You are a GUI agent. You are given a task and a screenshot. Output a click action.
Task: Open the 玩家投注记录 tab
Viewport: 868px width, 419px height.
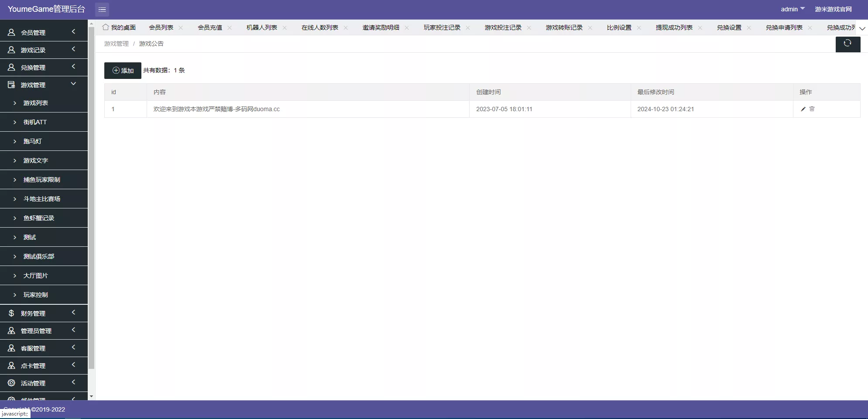[x=442, y=27]
